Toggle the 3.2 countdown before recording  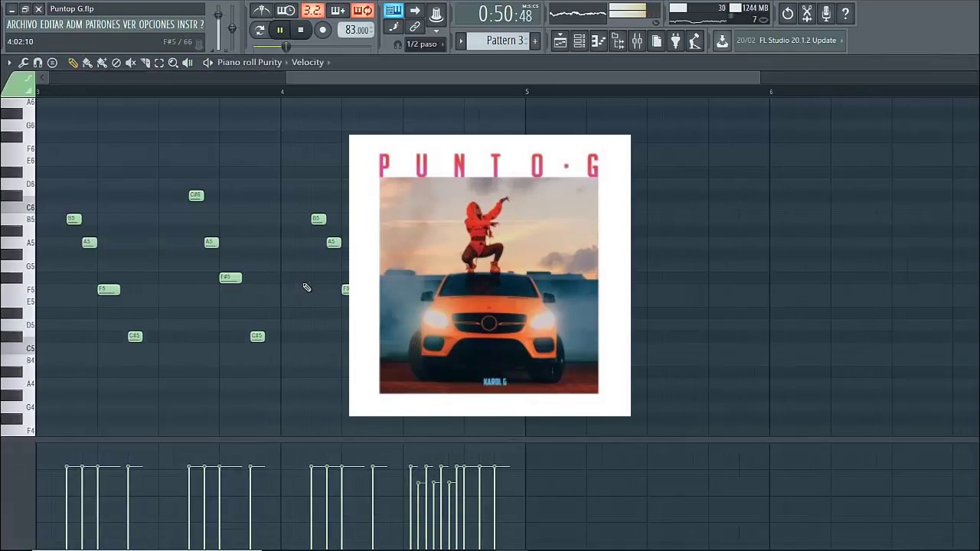click(312, 11)
